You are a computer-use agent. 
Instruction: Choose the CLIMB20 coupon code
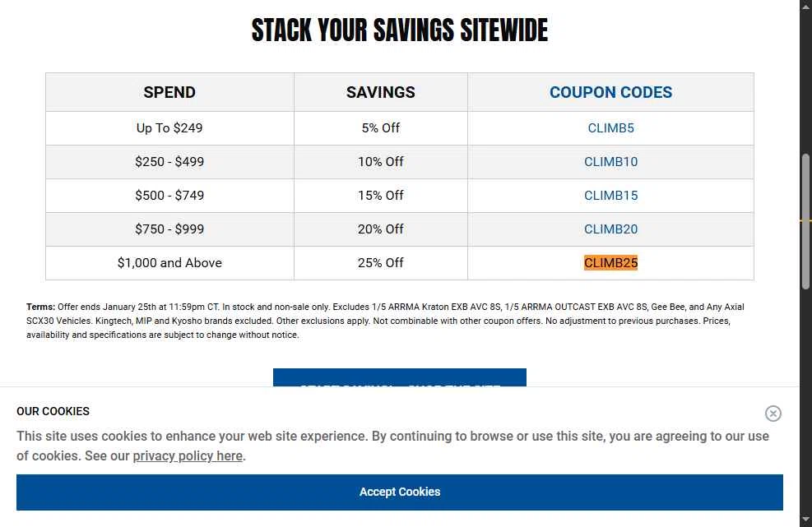click(610, 229)
